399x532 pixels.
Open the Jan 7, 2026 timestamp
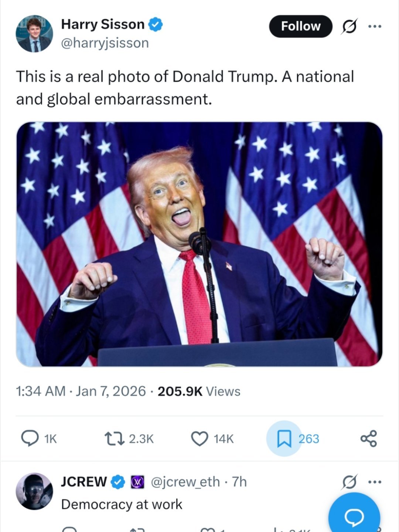point(111,391)
